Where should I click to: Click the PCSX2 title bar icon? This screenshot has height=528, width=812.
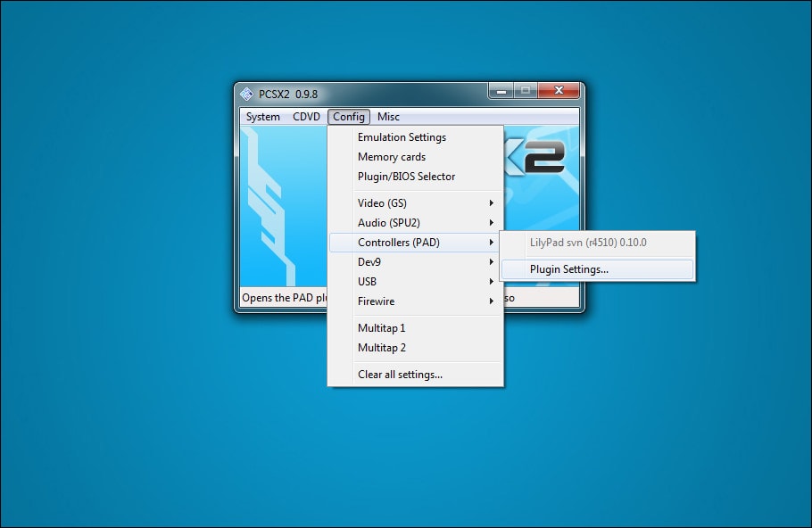click(x=246, y=95)
